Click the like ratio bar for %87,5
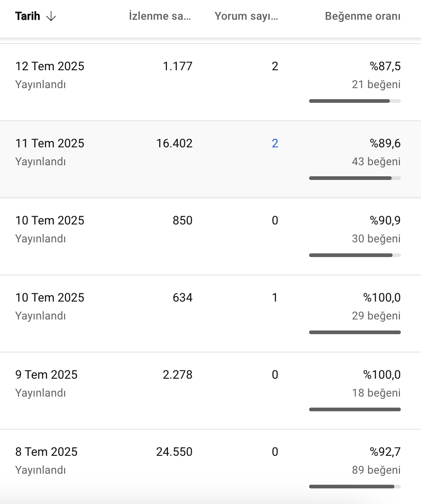 click(x=355, y=101)
